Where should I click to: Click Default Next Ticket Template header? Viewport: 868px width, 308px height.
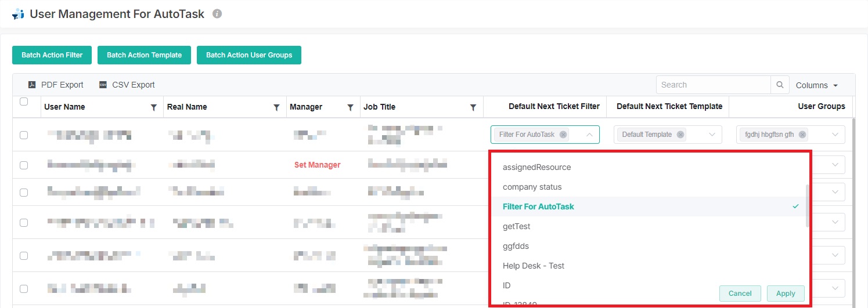669,106
